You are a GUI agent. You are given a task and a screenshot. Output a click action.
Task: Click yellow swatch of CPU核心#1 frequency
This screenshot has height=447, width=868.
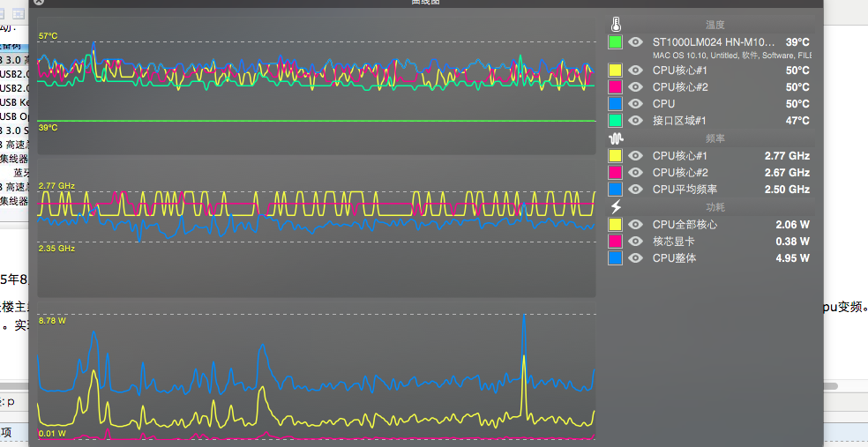pyautogui.click(x=615, y=156)
